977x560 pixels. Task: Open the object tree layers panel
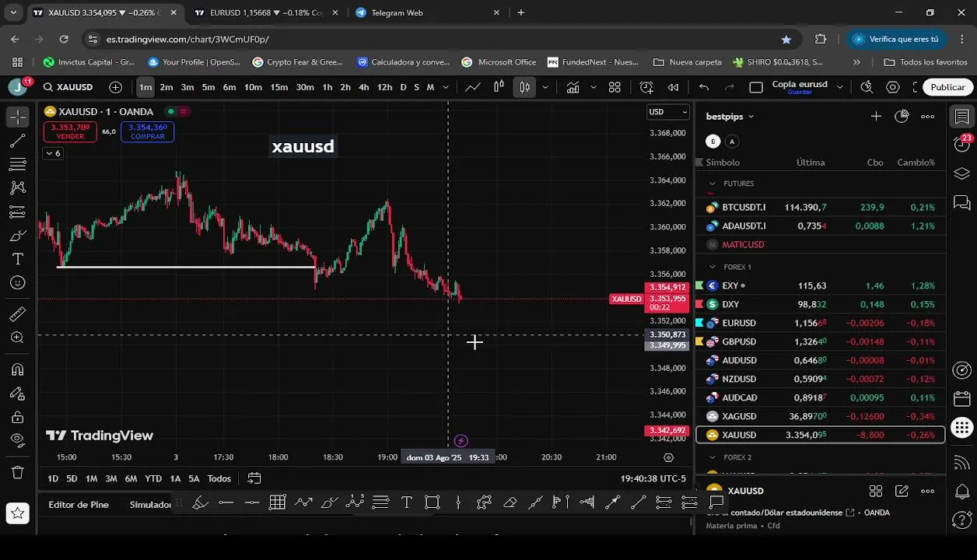click(x=962, y=173)
